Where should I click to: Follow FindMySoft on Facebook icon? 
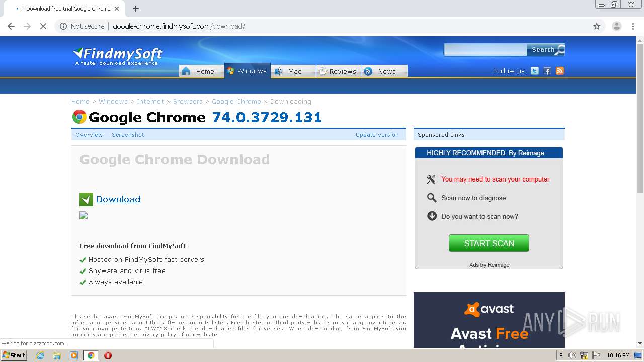pos(547,71)
